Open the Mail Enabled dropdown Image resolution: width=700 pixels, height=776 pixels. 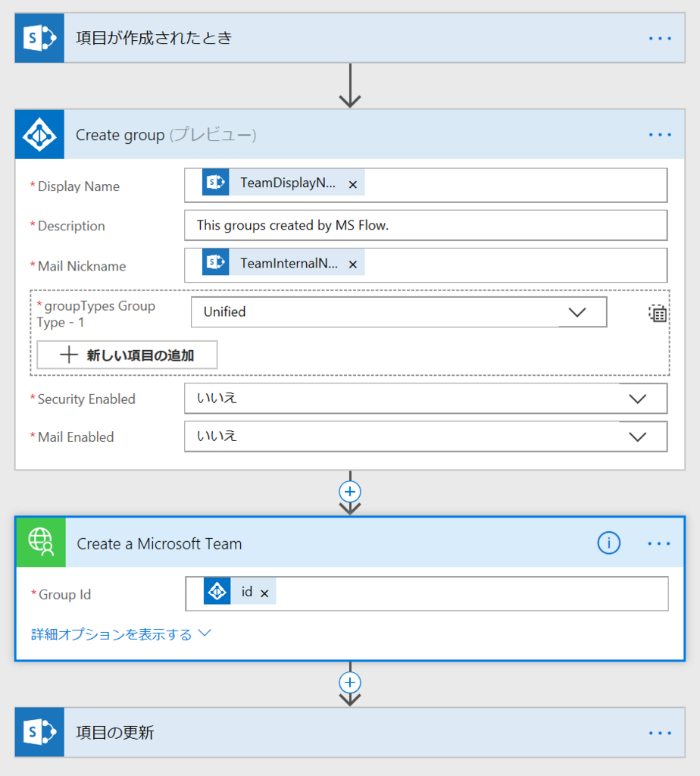[426, 436]
